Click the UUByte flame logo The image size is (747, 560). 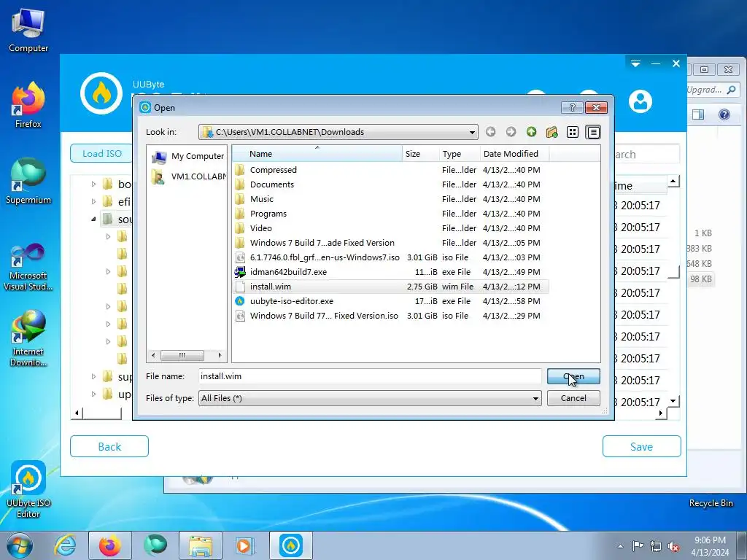101,93
